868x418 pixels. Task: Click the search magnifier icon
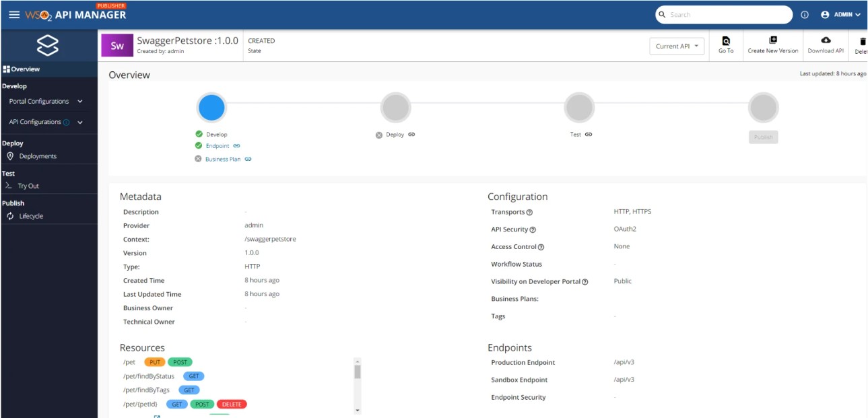click(663, 14)
